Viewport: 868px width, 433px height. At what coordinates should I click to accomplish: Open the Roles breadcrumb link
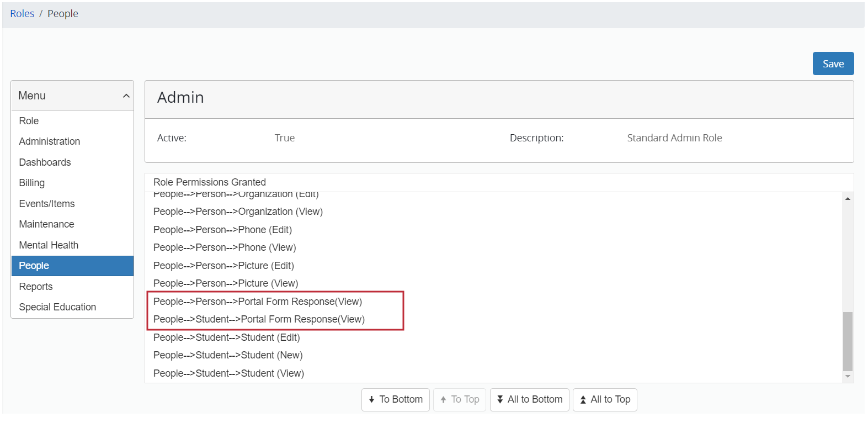point(22,14)
